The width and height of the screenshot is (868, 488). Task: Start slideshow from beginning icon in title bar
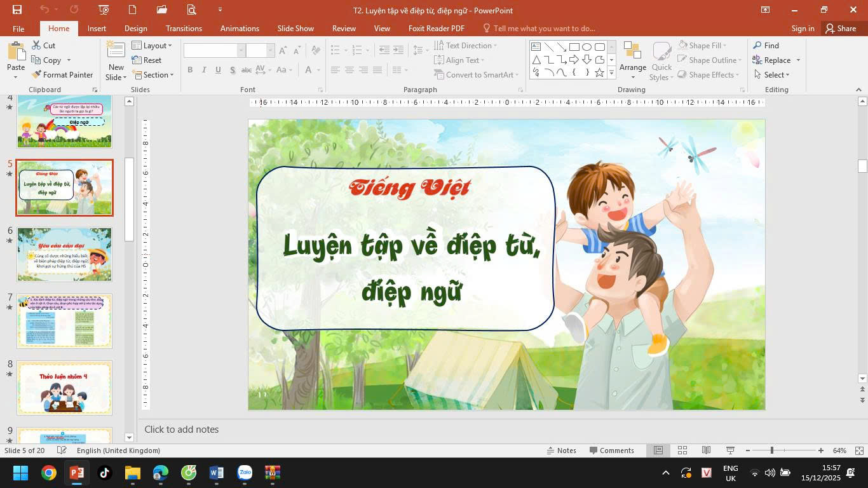(104, 10)
